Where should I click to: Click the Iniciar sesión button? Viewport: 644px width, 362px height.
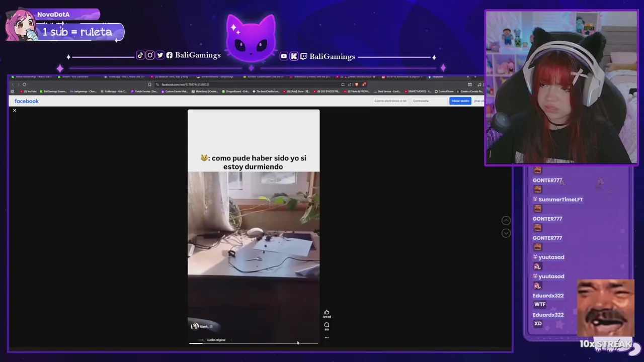(x=460, y=101)
